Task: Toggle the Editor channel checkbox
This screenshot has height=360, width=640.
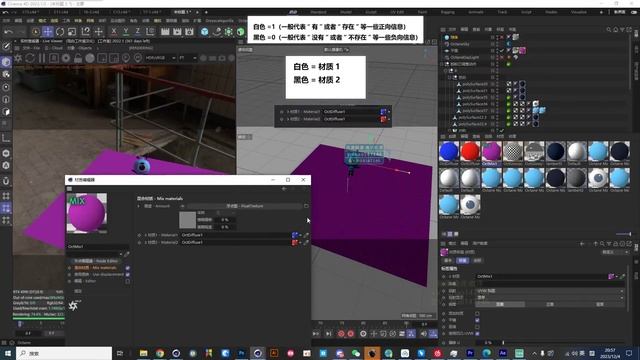Action: pos(128,281)
